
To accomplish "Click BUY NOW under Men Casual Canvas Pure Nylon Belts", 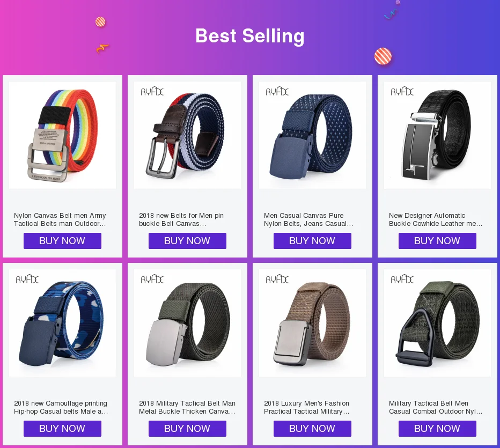I will (312, 241).
